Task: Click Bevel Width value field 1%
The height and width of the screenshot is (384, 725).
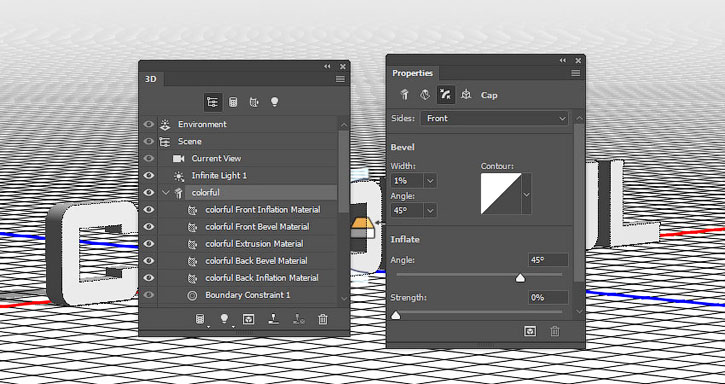Action: [x=407, y=181]
